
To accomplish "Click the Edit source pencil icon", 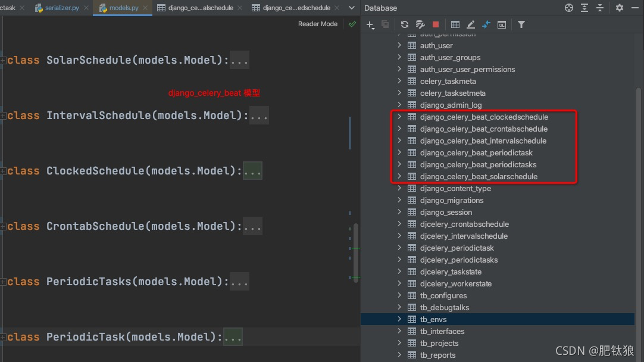I will pos(471,24).
